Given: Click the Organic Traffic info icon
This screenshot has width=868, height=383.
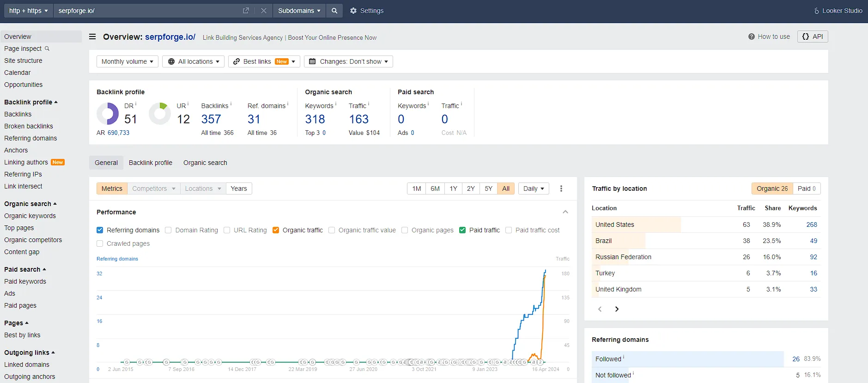Looking at the screenshot, I should pyautogui.click(x=369, y=104).
